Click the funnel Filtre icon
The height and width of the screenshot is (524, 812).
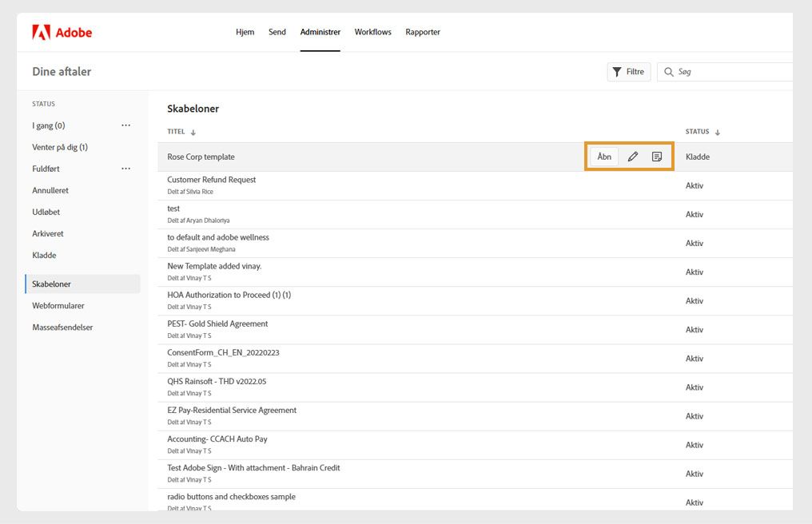click(617, 72)
